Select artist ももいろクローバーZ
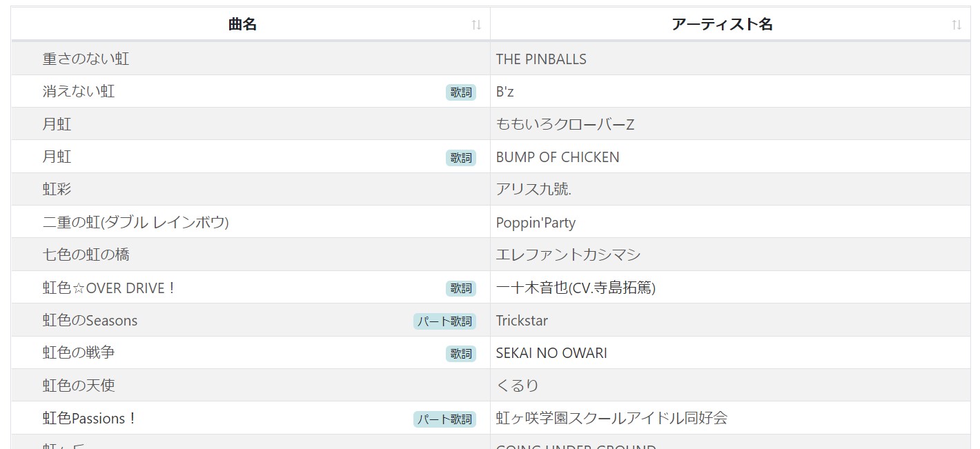 [565, 125]
